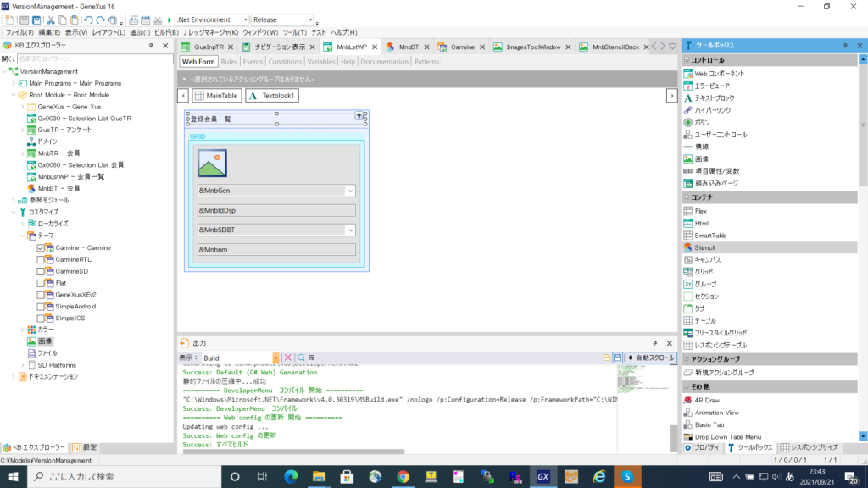Screen dimensions: 868x488
Task: Collapse the コントロール toolbox section
Action: click(x=687, y=60)
